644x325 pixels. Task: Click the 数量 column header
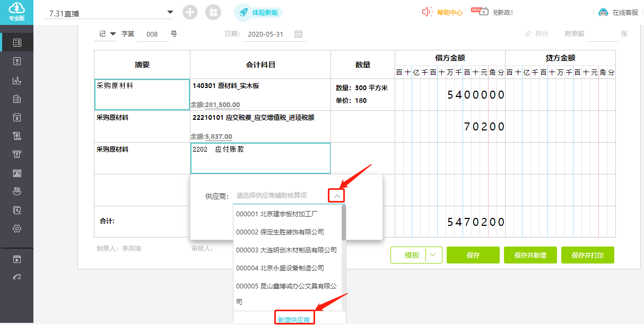point(363,65)
